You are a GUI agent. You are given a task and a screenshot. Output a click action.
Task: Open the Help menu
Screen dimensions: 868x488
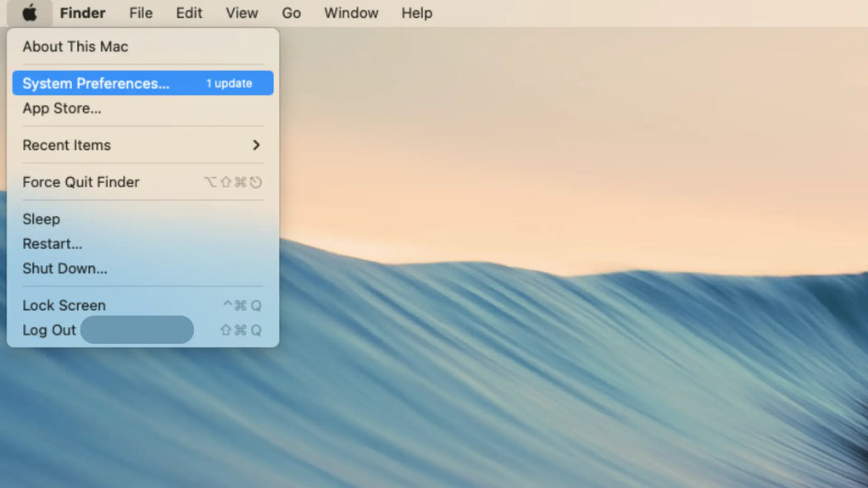click(x=416, y=13)
